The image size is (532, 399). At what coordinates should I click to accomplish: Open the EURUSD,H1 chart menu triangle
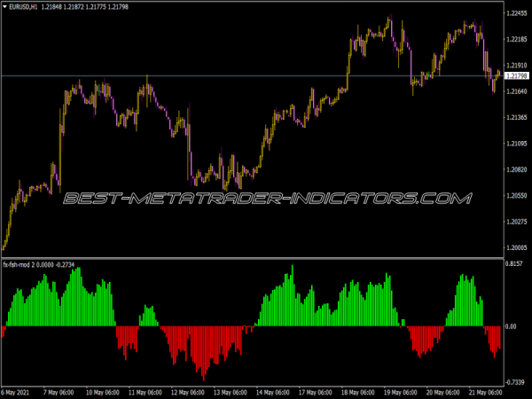4,7
